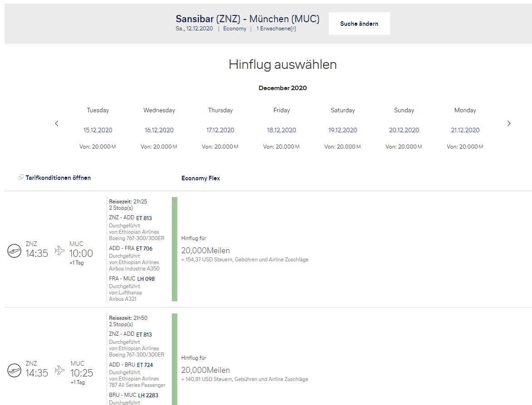Click the Economy Flex column header
This screenshot has height=405, width=532.
[x=200, y=178]
